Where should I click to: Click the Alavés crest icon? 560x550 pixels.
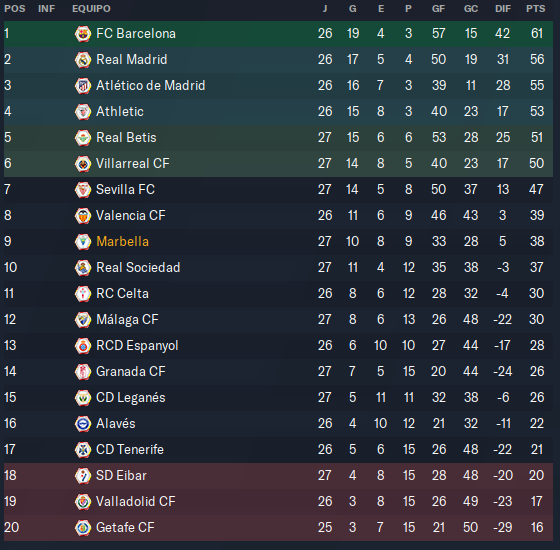click(83, 424)
